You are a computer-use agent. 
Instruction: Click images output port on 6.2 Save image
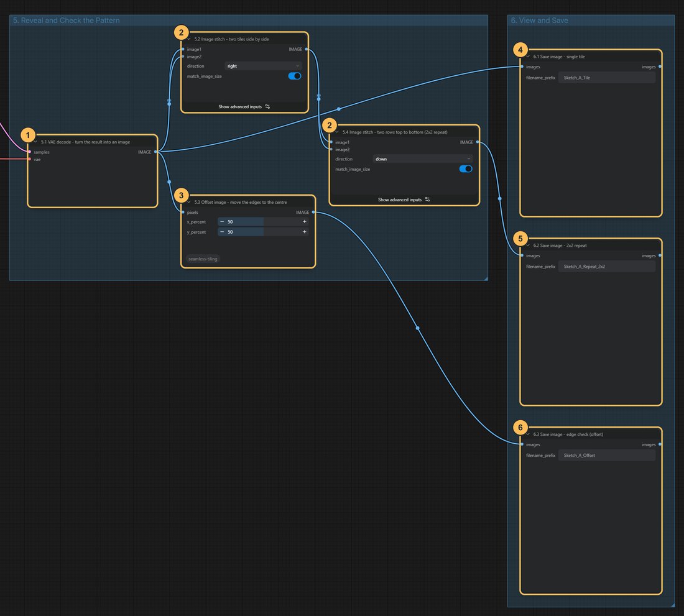click(660, 255)
